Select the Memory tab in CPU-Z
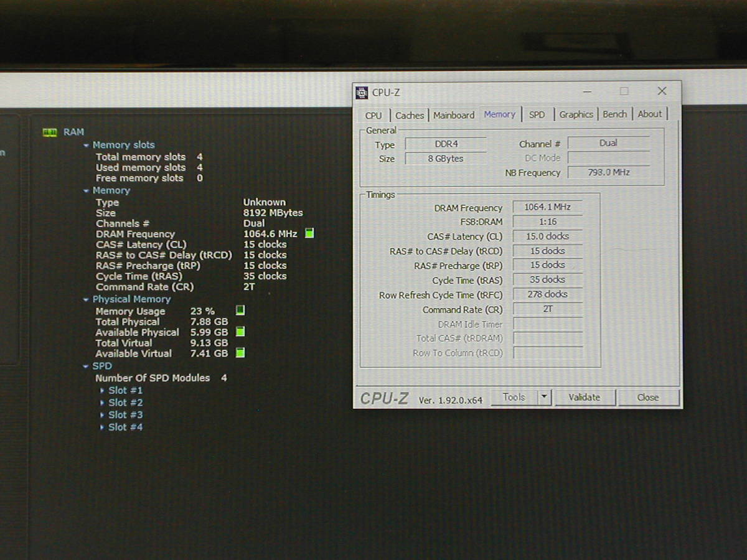Image resolution: width=747 pixels, height=560 pixels. [500, 114]
